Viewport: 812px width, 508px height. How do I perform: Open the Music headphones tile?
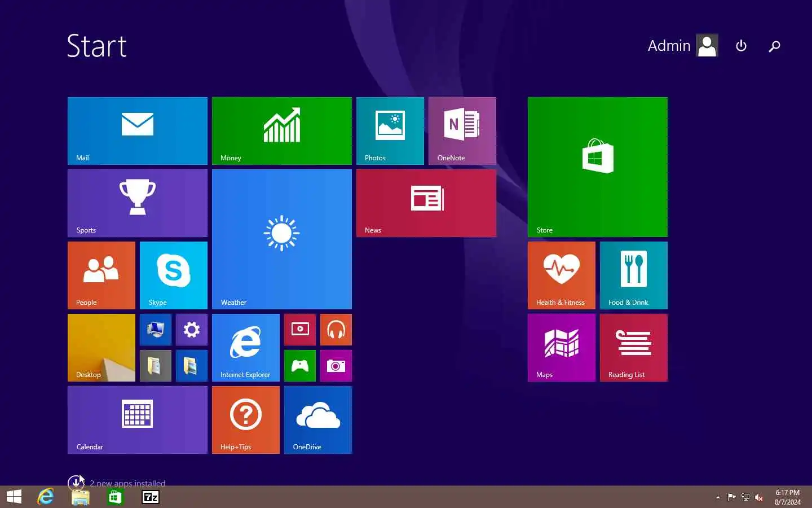[x=336, y=330]
